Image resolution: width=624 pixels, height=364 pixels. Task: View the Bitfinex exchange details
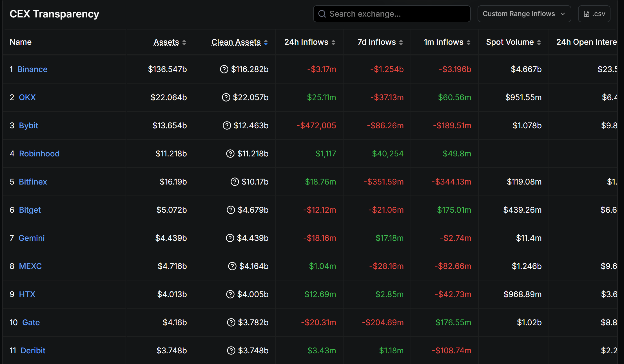(x=33, y=182)
